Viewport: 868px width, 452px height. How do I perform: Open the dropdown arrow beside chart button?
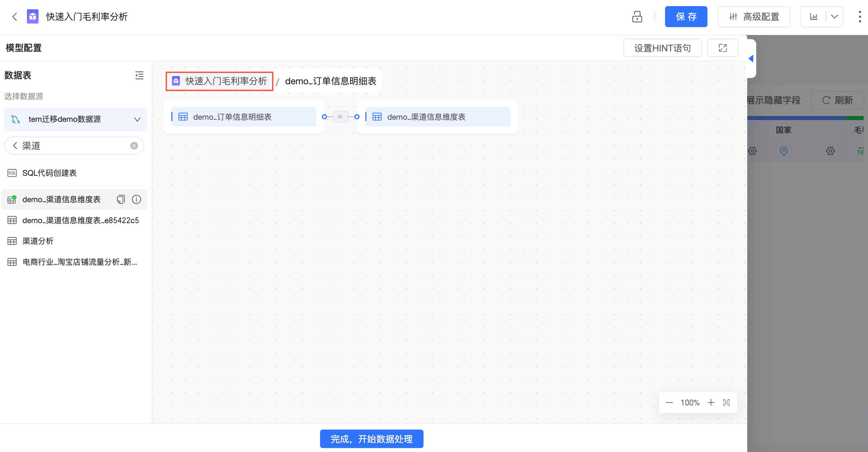pos(834,17)
